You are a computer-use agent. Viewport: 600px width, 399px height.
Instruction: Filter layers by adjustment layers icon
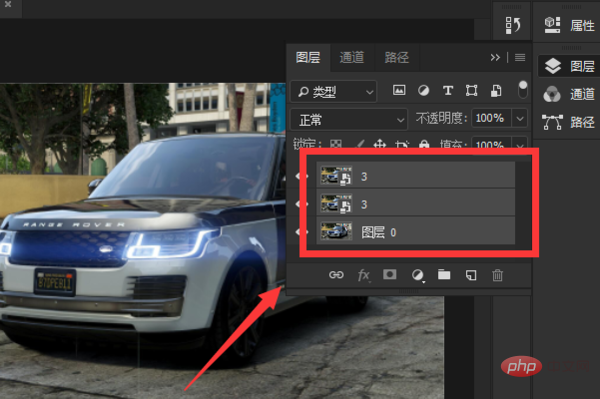coord(423,90)
